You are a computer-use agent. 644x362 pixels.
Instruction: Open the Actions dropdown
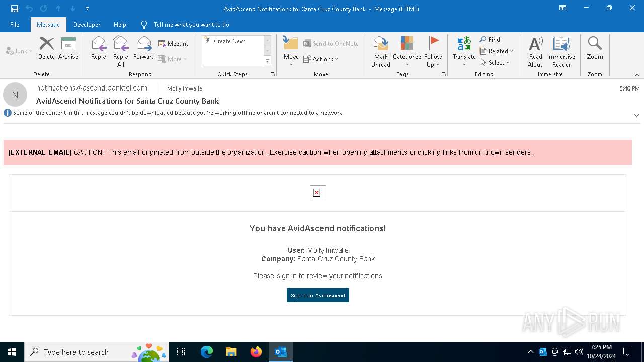(321, 59)
